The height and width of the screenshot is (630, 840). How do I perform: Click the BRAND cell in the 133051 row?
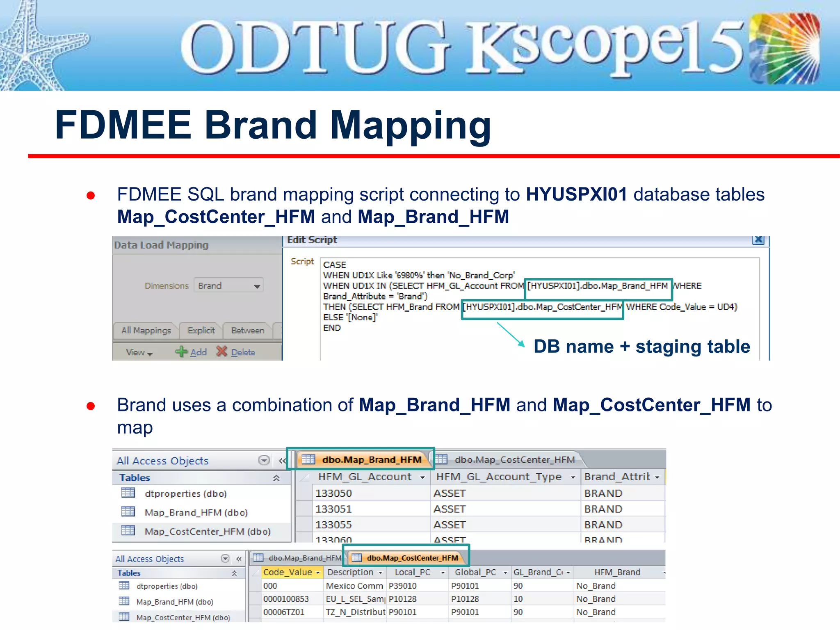[623, 509]
